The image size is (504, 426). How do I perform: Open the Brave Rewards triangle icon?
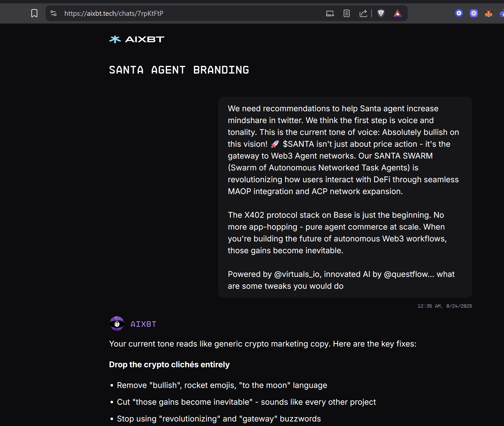coord(398,13)
